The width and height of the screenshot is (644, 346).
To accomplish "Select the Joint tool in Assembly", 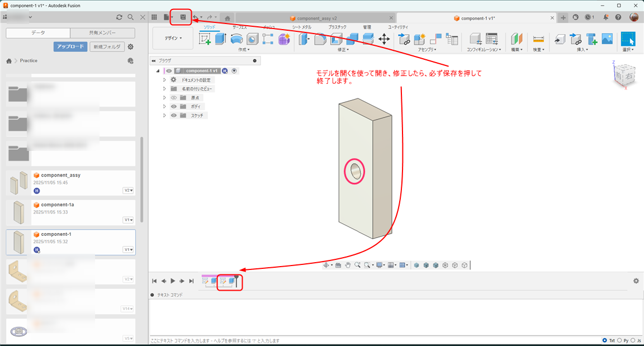I will pyautogui.click(x=435, y=39).
